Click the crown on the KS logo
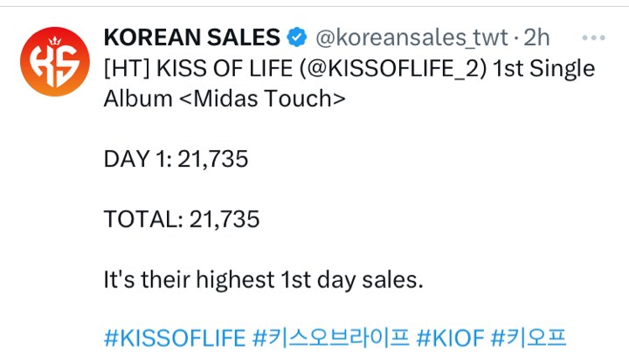Viewport: 629px width, 364px height. pos(55,40)
